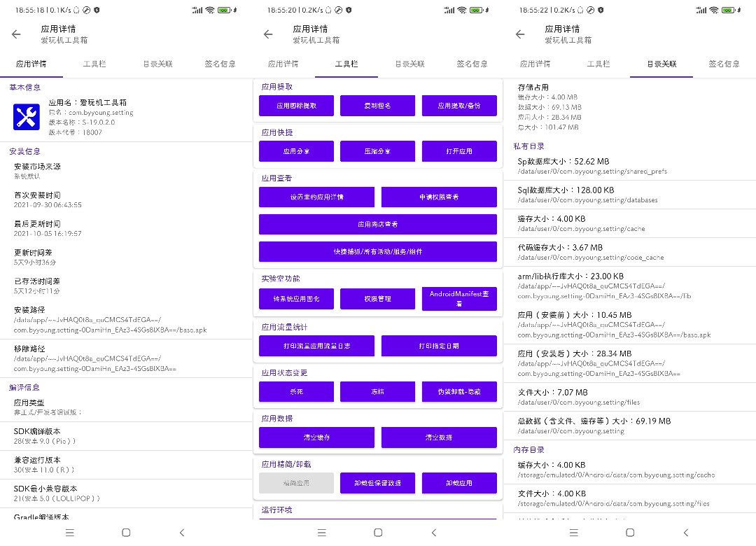The width and height of the screenshot is (756, 546).
Task: Open 申请权限查看 permission viewer
Action: tap(439, 197)
